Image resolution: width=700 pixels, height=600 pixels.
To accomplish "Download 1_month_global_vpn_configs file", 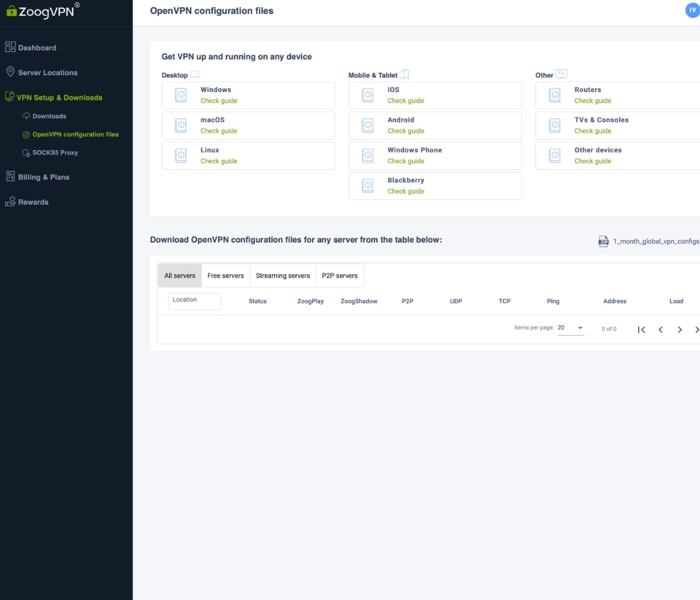I will pyautogui.click(x=656, y=241).
